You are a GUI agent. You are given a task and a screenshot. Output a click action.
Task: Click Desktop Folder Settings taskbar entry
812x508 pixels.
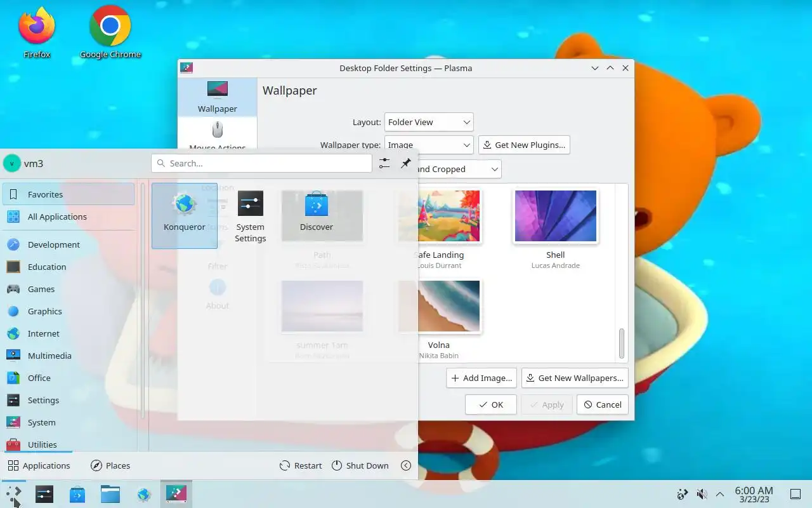[x=176, y=494]
